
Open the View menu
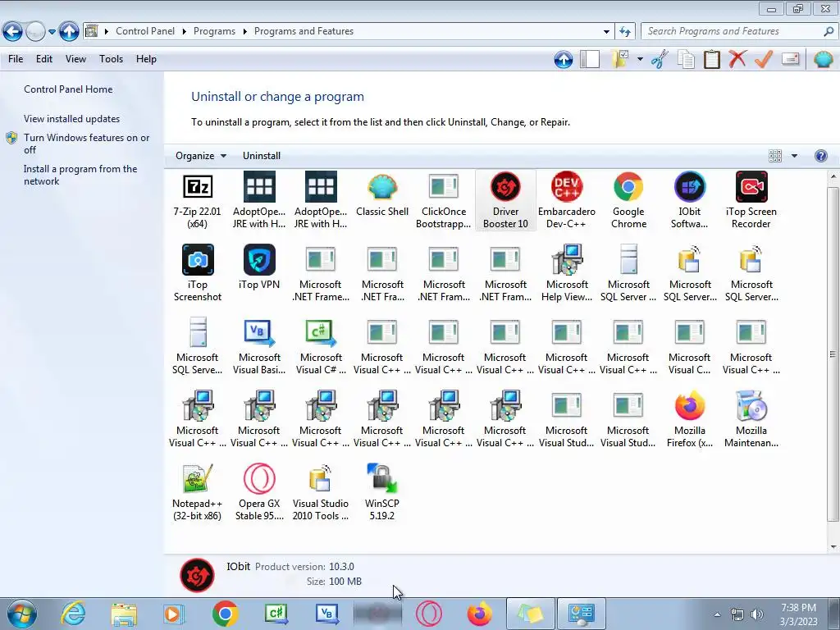tap(75, 59)
